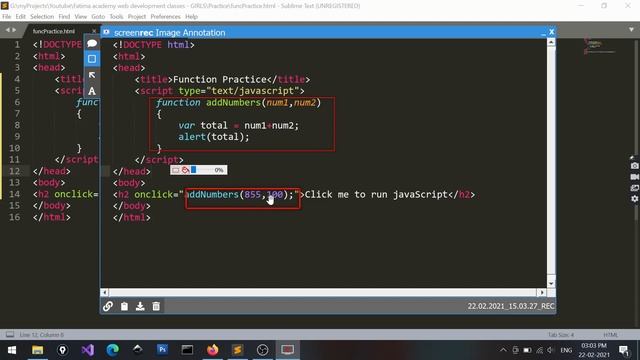Open Microsoft Edge from the taskbar
Image resolution: width=640 pixels, height=360 pixels.
point(113,350)
